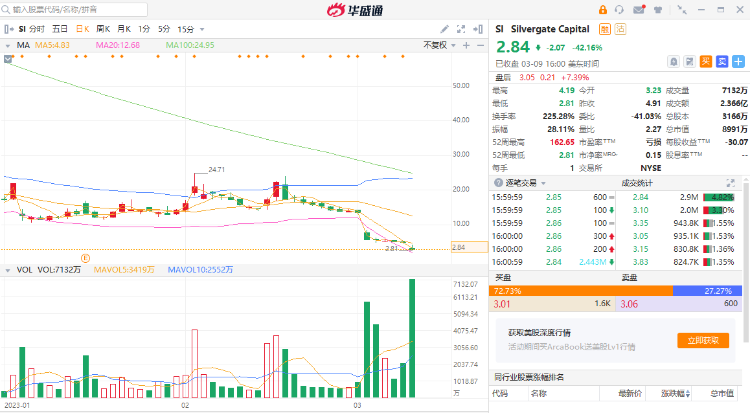Image resolution: width=750 pixels, height=413 pixels.
Task: Click the 换手率 value 225.28%
Action: [558, 116]
